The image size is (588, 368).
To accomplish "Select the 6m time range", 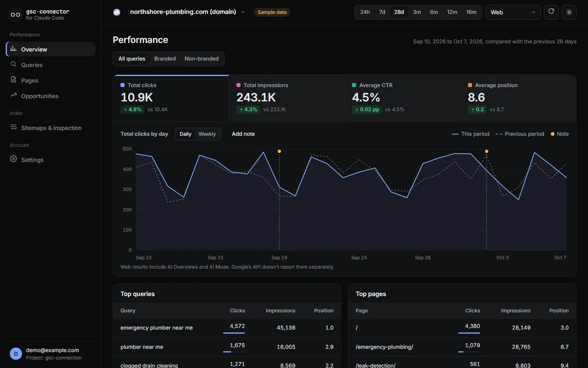I will (x=434, y=12).
